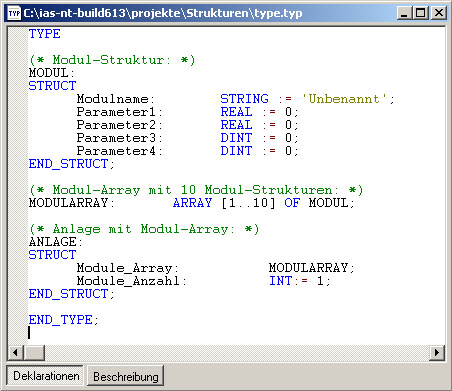Click the 'Module_Array:' field name

128,268
